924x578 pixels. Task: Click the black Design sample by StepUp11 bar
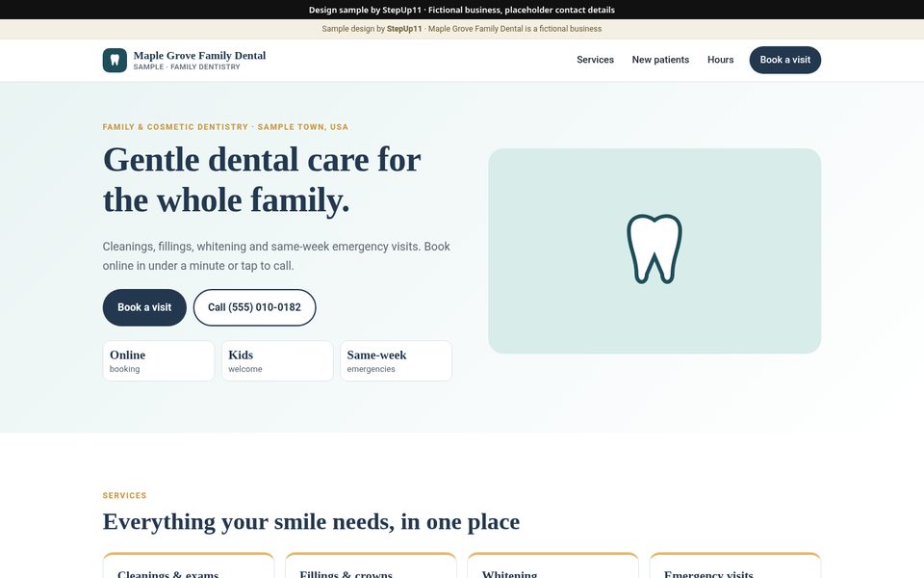click(462, 10)
